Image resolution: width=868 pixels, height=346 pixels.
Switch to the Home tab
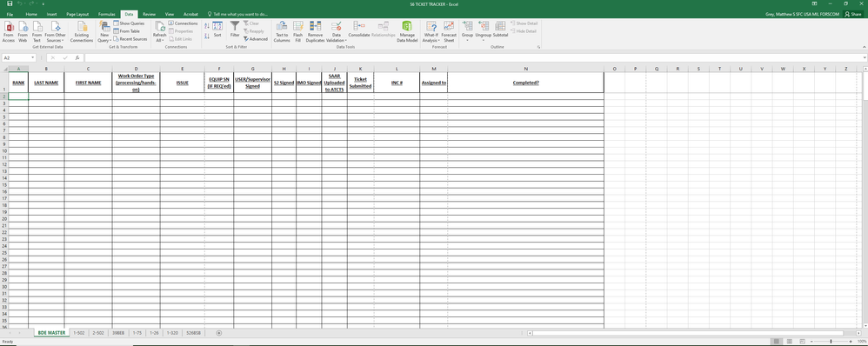[x=31, y=14]
